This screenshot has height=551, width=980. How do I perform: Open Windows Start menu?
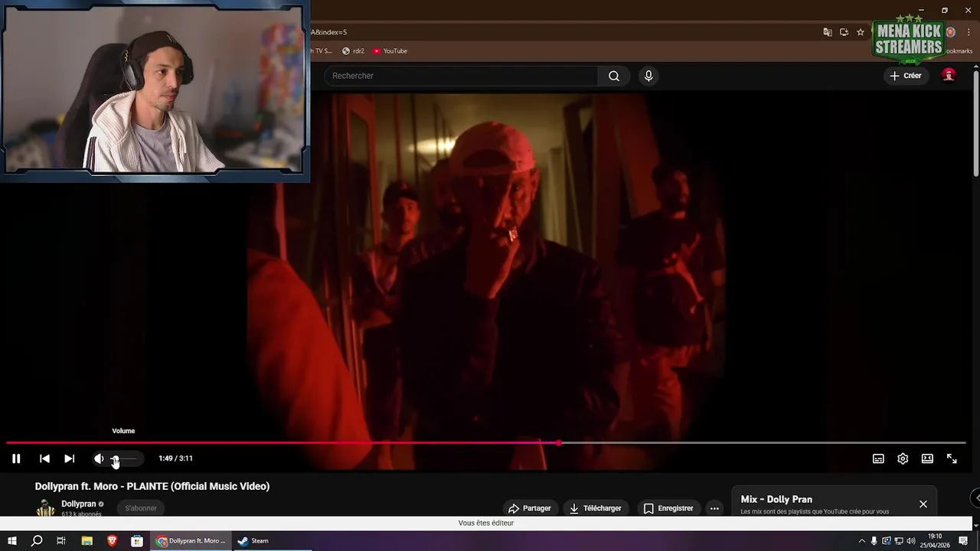tap(12, 541)
